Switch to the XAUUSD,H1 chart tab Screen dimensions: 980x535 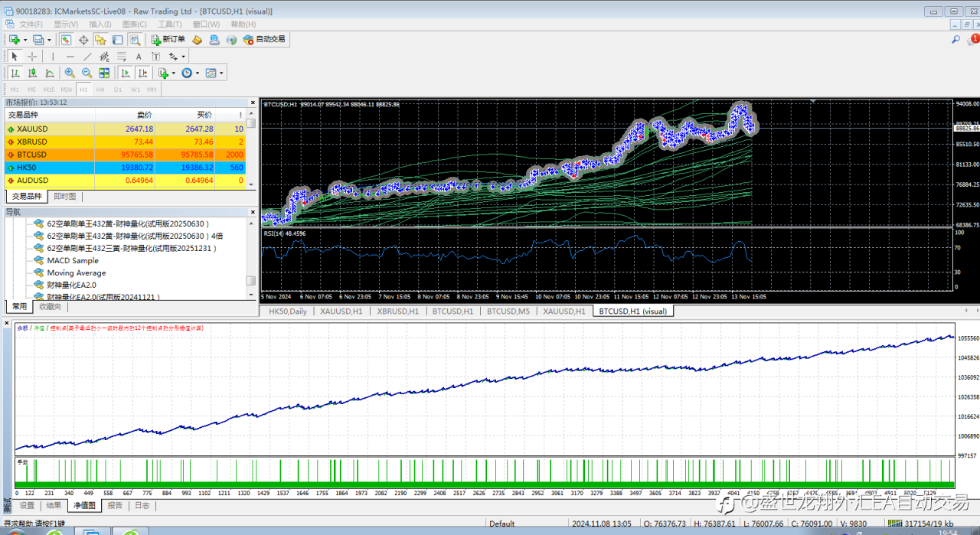tap(341, 312)
